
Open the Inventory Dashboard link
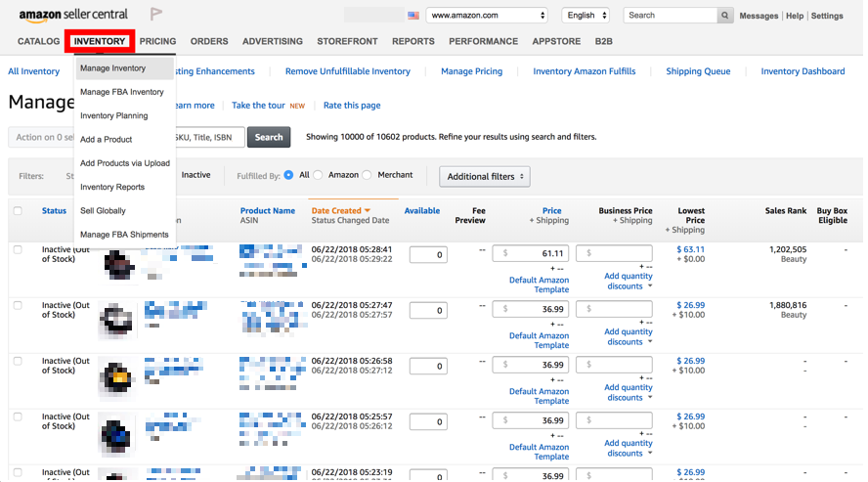coord(803,71)
